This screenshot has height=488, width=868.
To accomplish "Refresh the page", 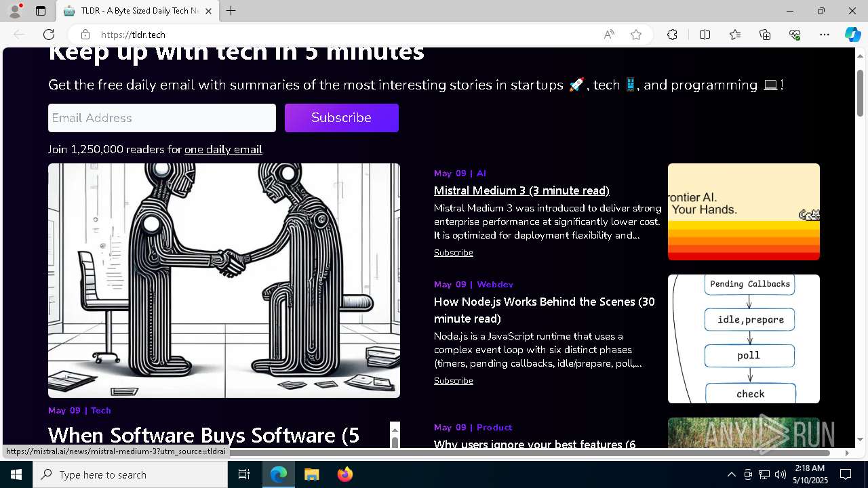I will coord(49,35).
